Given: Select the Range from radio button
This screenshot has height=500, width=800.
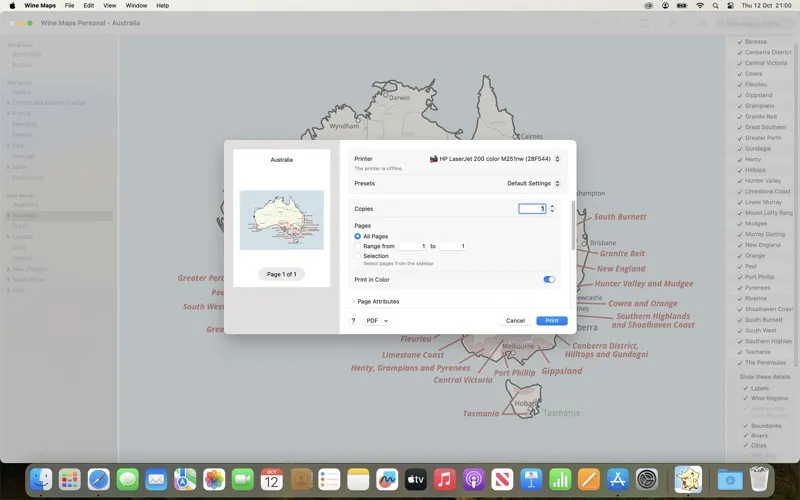Looking at the screenshot, I should [358, 246].
